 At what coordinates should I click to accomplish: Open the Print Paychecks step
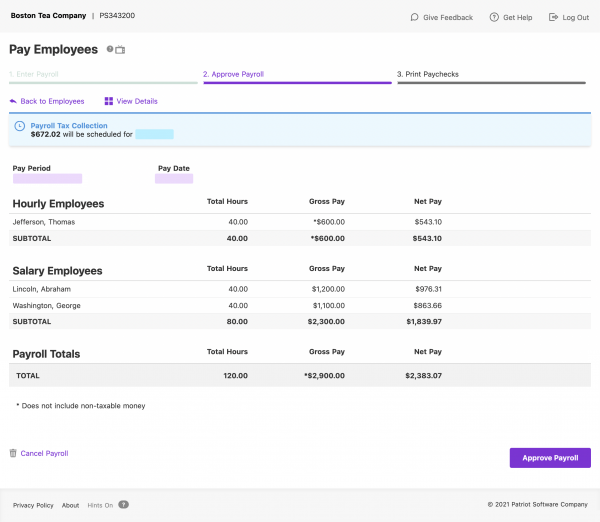coord(428,74)
